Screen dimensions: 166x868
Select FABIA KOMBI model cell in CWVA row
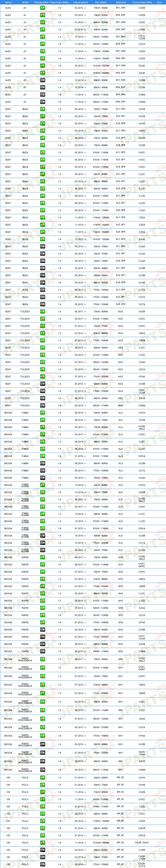25,529
